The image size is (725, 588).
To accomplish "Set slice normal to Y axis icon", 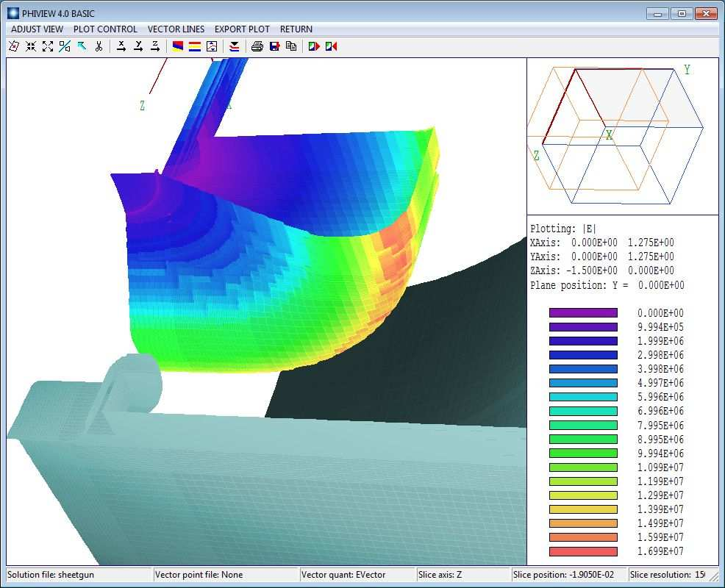I will 138,46.
